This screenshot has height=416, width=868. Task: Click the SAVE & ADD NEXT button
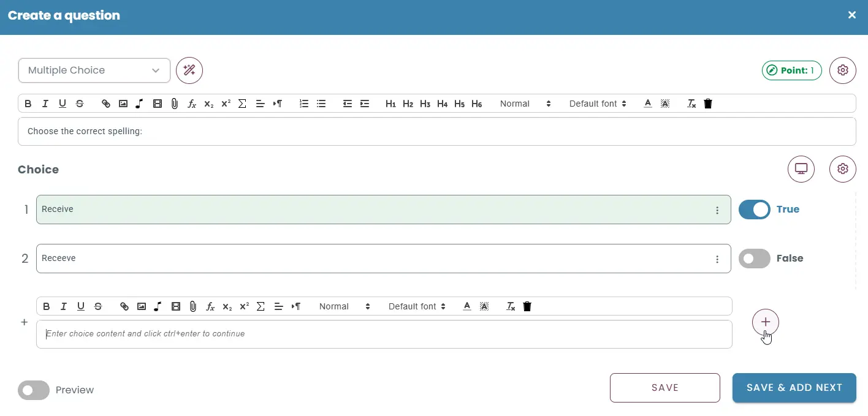point(794,388)
